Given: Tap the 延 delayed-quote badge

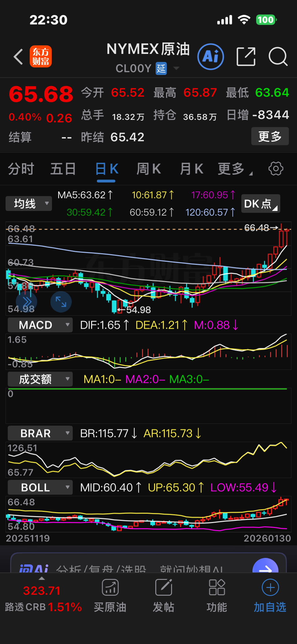Looking at the screenshot, I should point(161,68).
